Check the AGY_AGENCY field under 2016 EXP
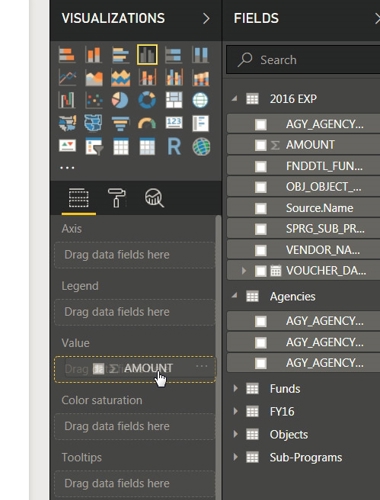The width and height of the screenshot is (380, 500). [261, 124]
